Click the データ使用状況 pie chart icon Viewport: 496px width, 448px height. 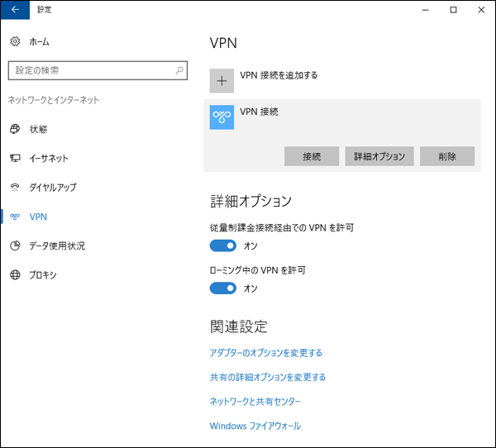pyautogui.click(x=15, y=245)
